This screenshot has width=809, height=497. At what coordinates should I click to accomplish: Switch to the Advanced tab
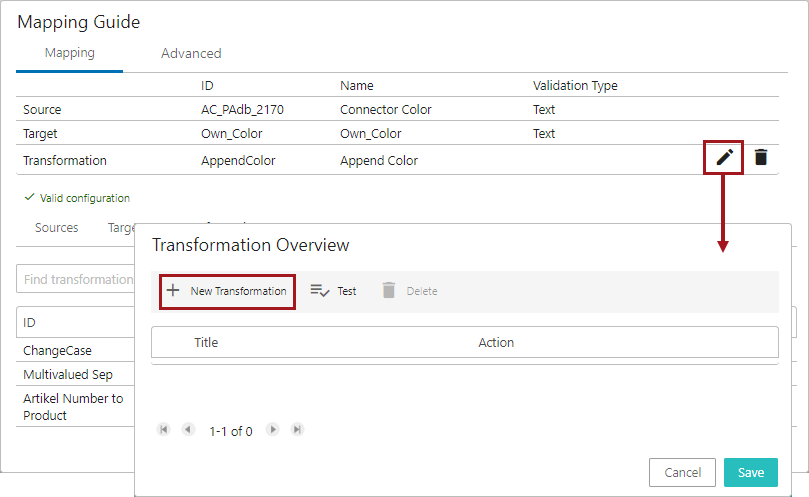(191, 54)
